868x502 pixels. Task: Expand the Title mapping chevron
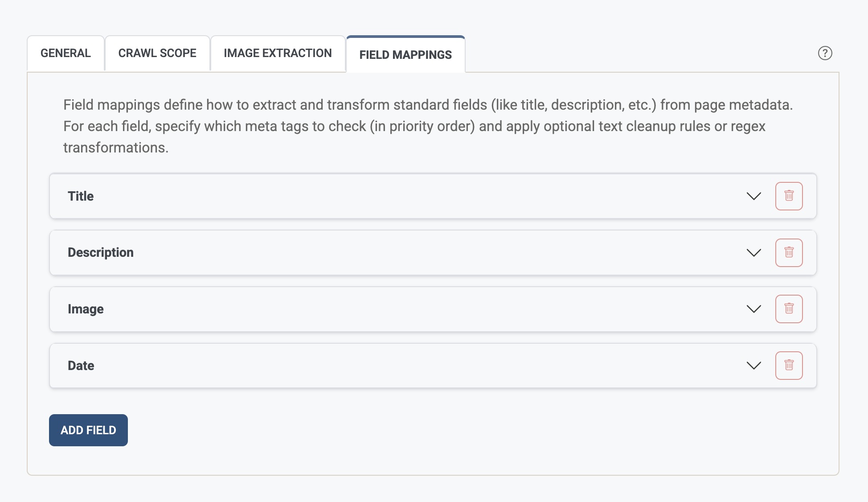pyautogui.click(x=753, y=196)
